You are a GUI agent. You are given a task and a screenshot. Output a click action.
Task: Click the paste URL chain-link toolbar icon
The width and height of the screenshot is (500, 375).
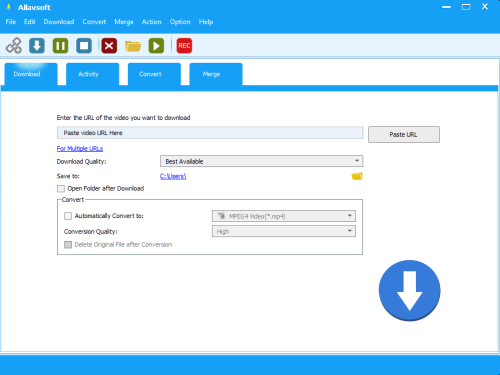[x=14, y=46]
